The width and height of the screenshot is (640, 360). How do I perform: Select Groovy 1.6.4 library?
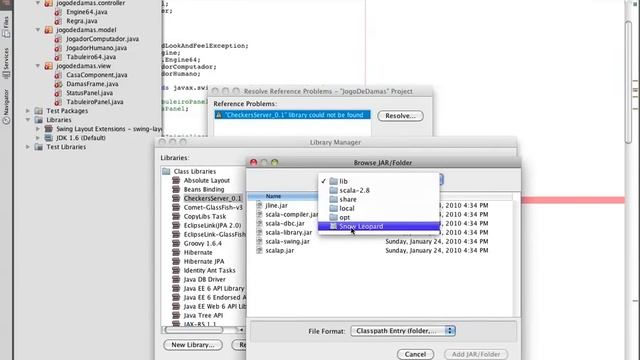[x=202, y=243]
